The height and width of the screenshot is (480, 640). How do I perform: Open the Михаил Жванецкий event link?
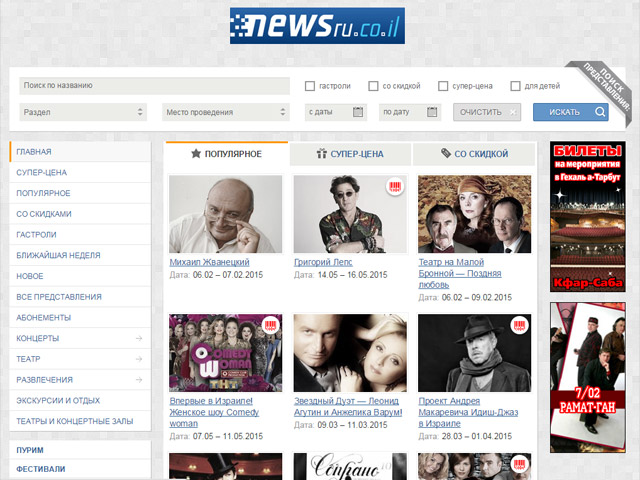click(x=209, y=262)
